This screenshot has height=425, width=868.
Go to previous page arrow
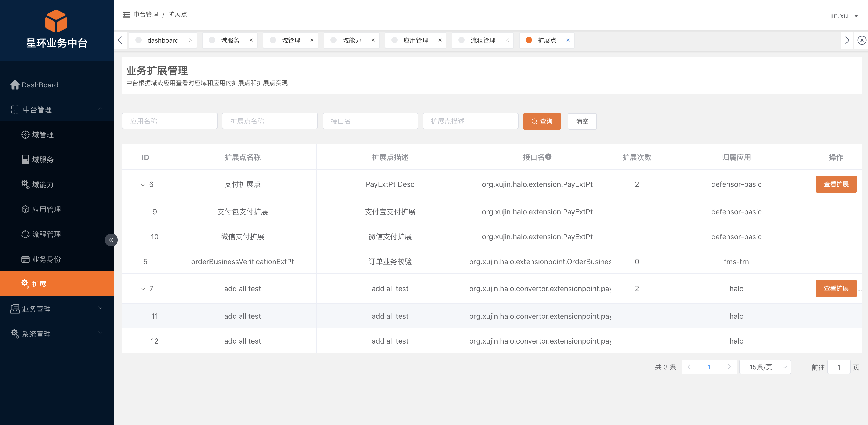[689, 367]
